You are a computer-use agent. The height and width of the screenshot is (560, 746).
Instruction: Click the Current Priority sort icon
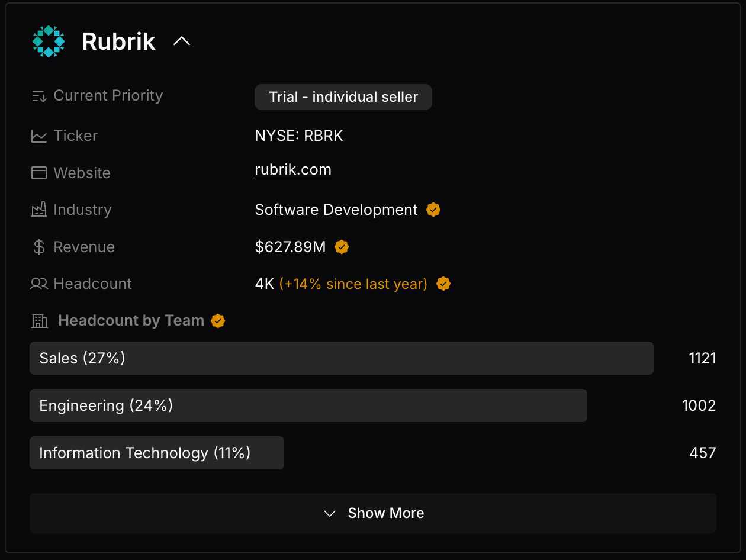pyautogui.click(x=39, y=96)
